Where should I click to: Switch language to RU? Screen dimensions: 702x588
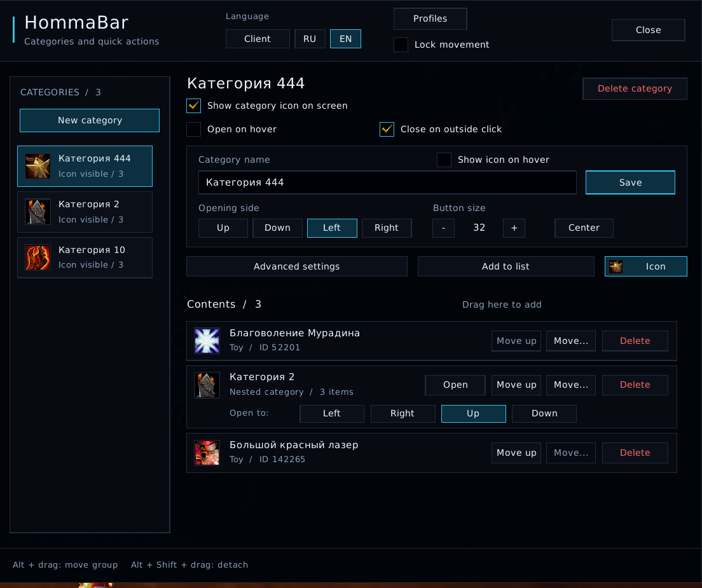(310, 39)
